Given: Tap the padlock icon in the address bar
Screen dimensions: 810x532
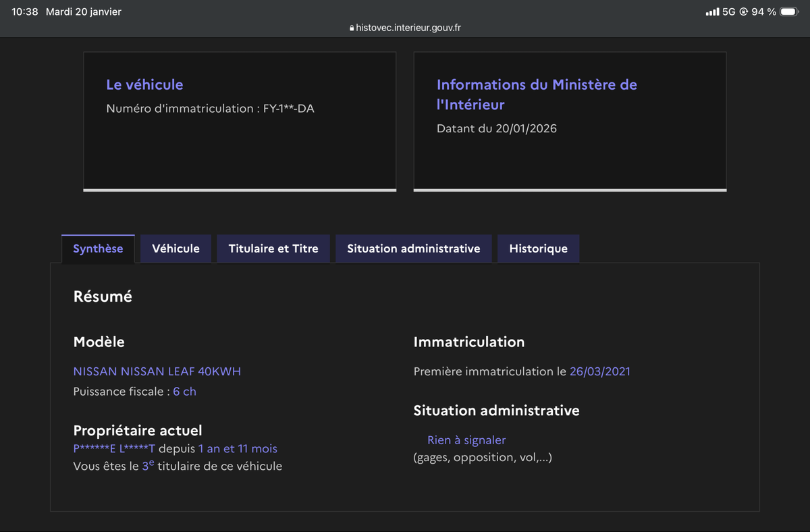Looking at the screenshot, I should tap(352, 28).
